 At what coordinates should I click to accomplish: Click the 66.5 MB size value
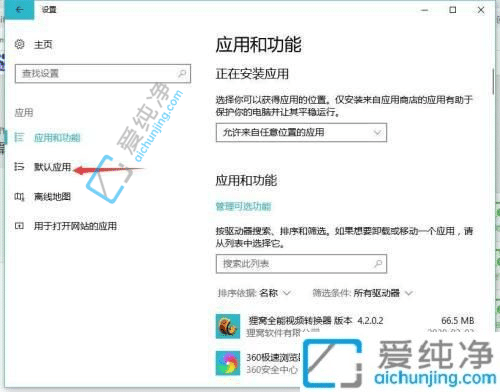458,321
